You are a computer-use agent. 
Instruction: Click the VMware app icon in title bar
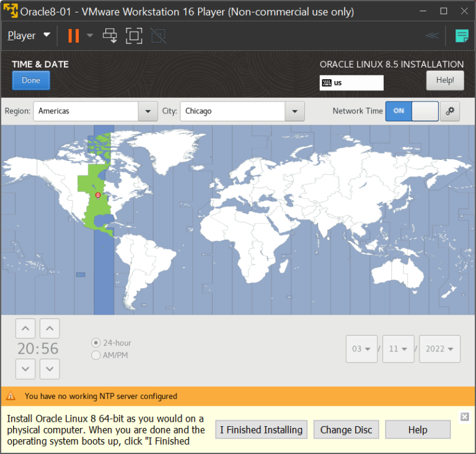coord(11,11)
